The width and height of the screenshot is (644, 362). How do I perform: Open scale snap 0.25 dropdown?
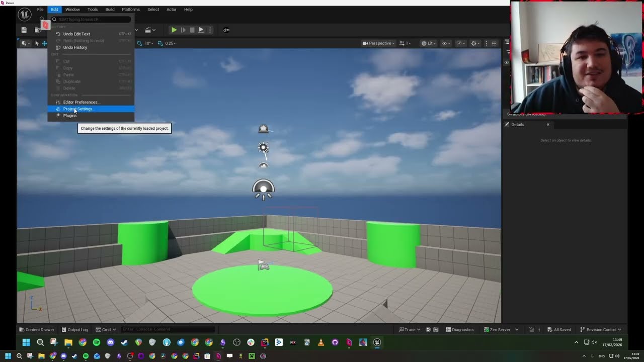tap(171, 43)
